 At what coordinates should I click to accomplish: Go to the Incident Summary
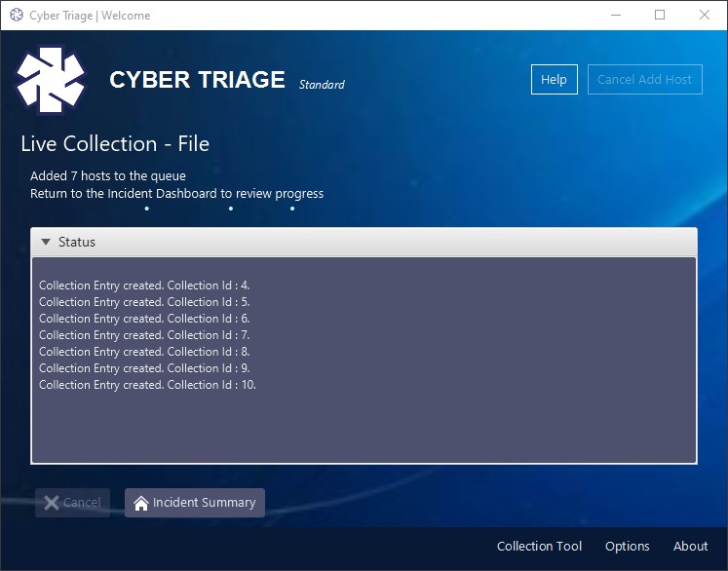[x=195, y=503]
